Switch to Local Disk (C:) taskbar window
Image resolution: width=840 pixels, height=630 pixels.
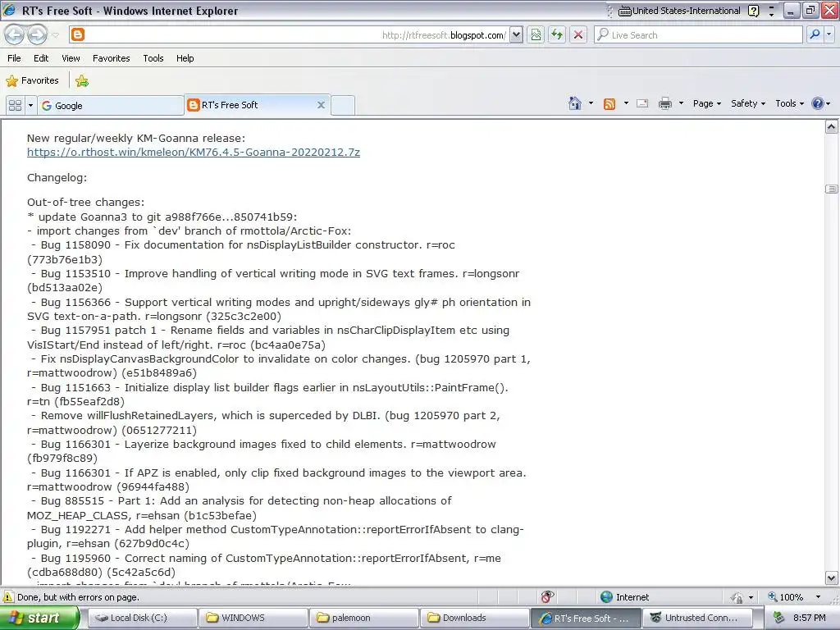[x=141, y=618]
